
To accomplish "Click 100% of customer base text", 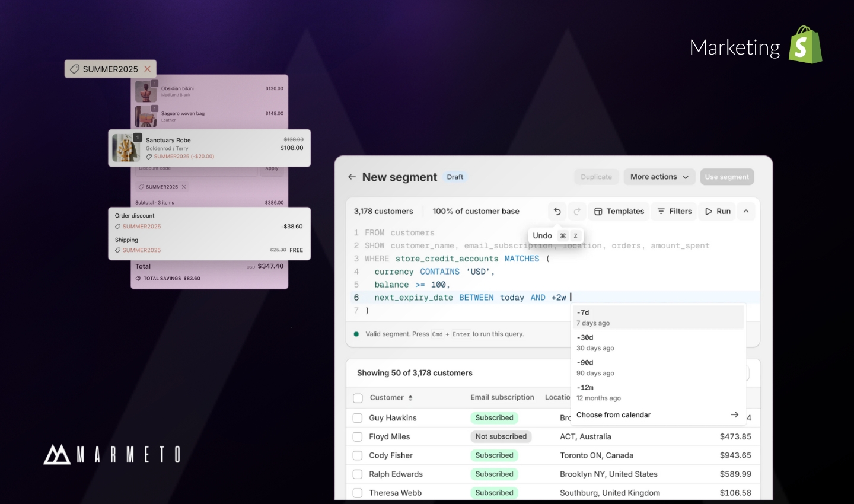I will point(476,211).
